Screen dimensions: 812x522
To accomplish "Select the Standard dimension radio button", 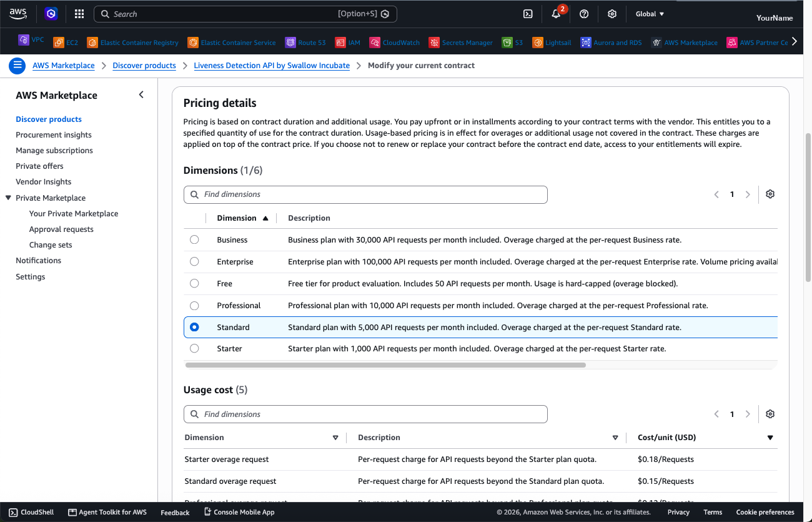I will coord(194,328).
